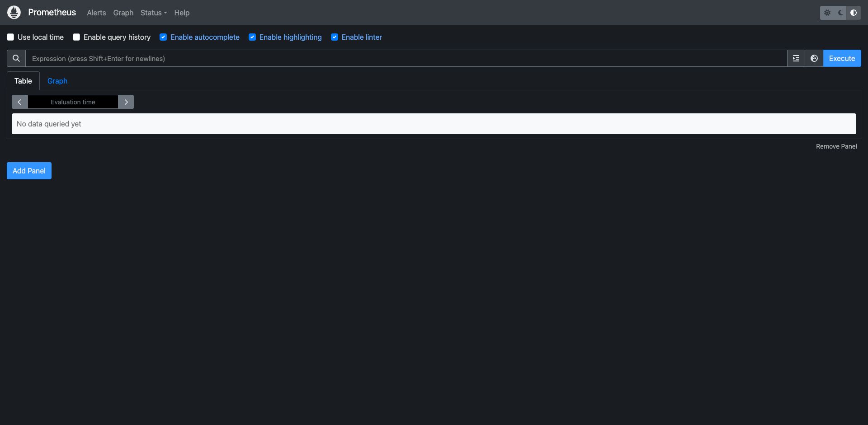868x425 pixels.
Task: Expand the Status dropdown menu
Action: (x=153, y=13)
